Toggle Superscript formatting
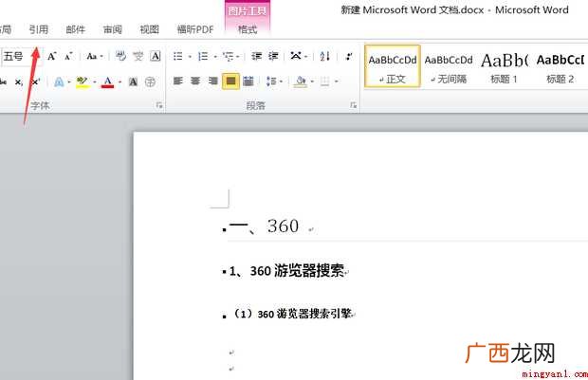The height and width of the screenshot is (380, 588). point(36,82)
